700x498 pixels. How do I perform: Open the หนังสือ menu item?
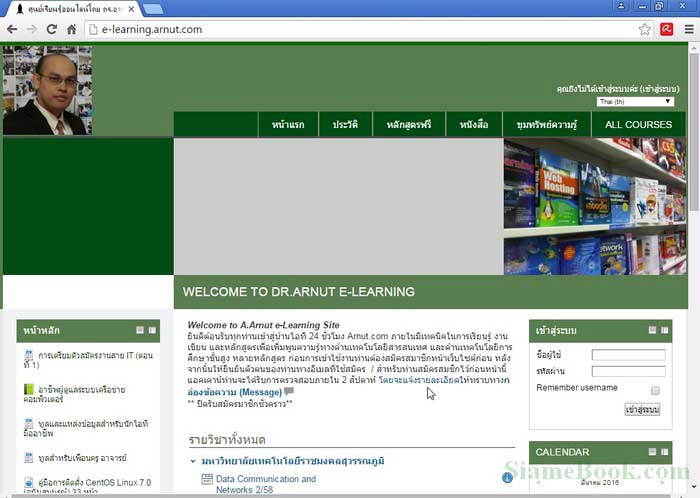(x=474, y=124)
